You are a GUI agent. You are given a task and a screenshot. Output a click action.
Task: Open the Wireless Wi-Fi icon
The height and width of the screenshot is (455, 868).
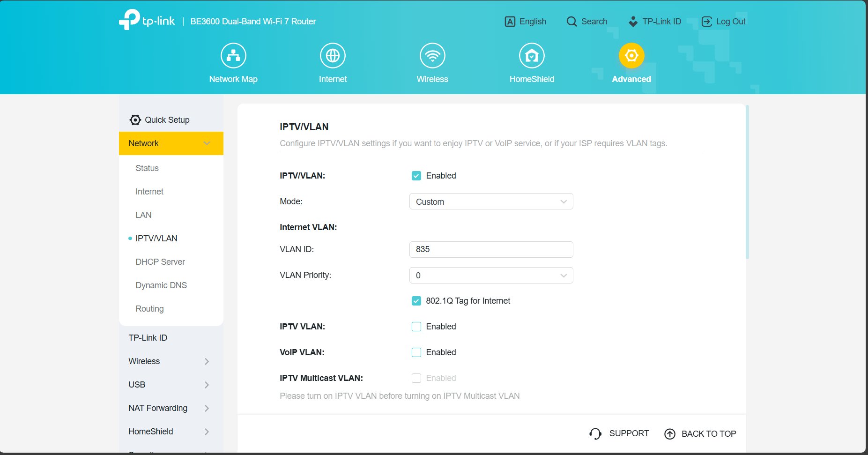432,55
